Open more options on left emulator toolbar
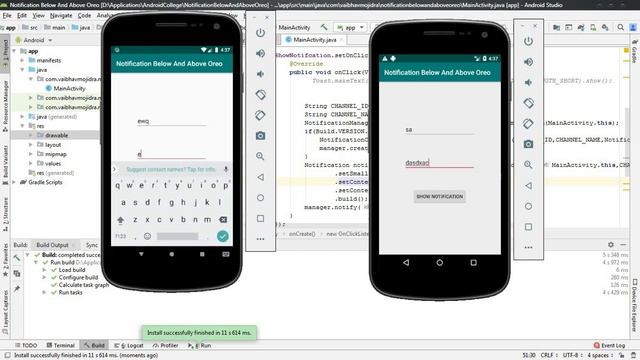Viewport: 640px width, 360px height. [260, 239]
